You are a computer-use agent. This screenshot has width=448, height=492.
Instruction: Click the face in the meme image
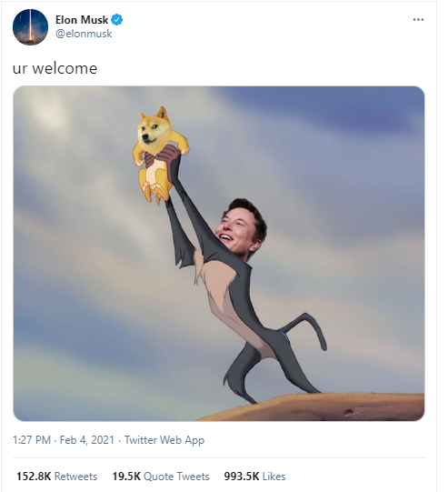coord(241,228)
